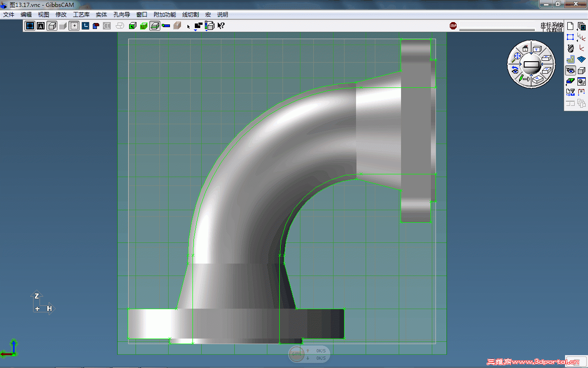The width and height of the screenshot is (588, 368).
Task: Toggle the view control eye button
Action: click(571, 70)
